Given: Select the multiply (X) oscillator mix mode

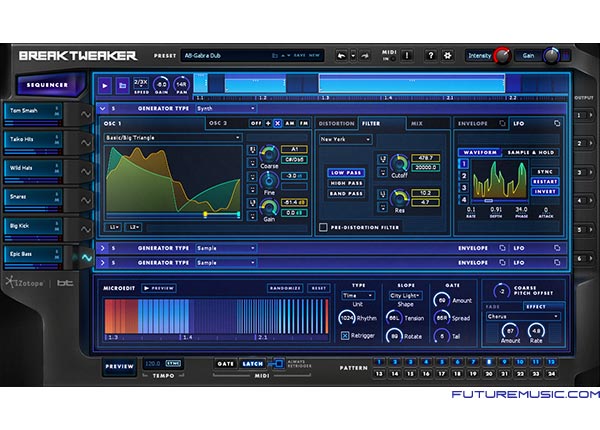Looking at the screenshot, I should pyautogui.click(x=277, y=123).
